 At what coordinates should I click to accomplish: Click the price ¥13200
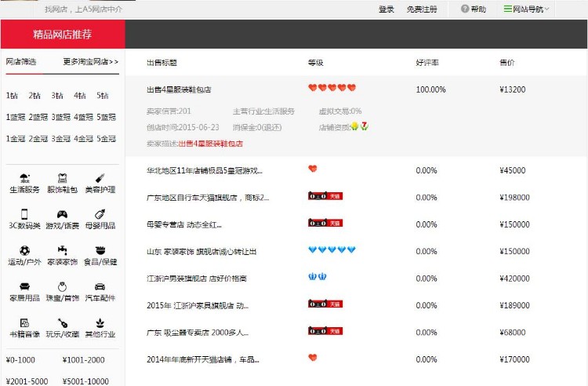point(513,89)
